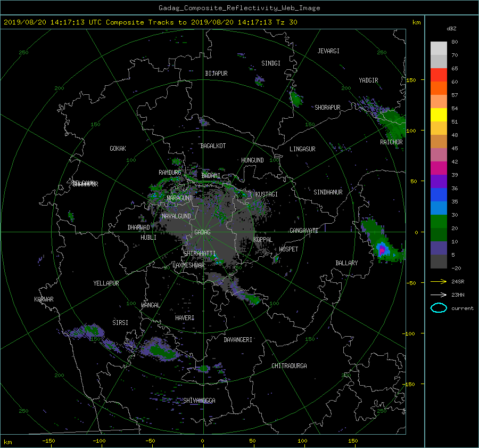Viewport: 479px width, 448px height.
Task: Click the dark grey -20 dBZ swatch
Action: pos(439,261)
